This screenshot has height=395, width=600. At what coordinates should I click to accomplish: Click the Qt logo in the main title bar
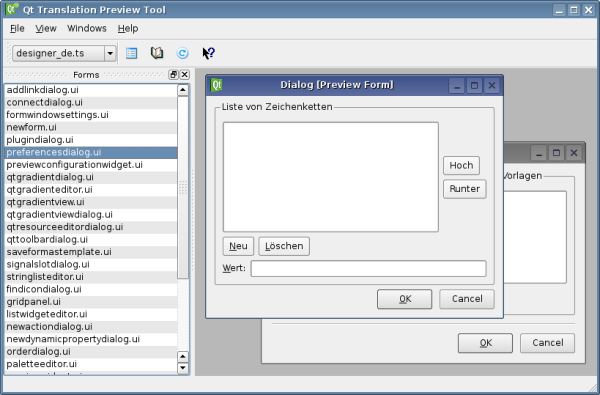click(x=12, y=9)
